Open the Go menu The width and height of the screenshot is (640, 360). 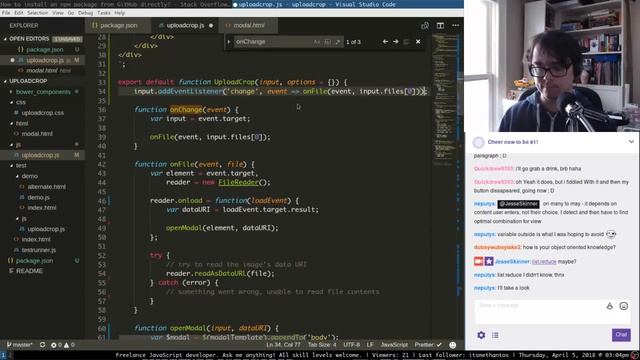71,13
